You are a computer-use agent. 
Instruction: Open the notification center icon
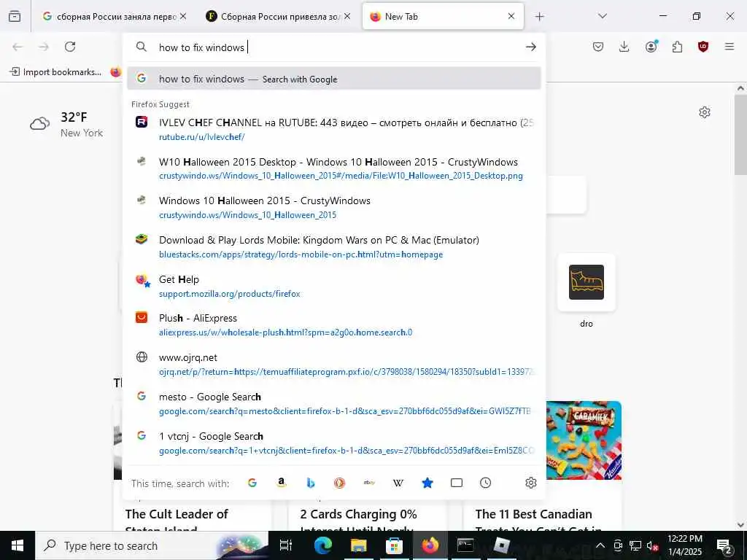[724, 545]
